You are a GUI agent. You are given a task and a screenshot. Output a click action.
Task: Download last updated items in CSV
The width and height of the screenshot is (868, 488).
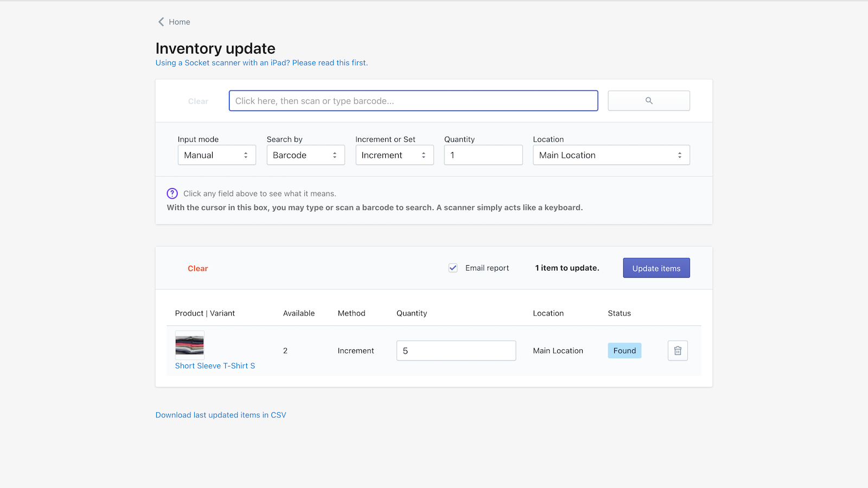[x=221, y=415]
